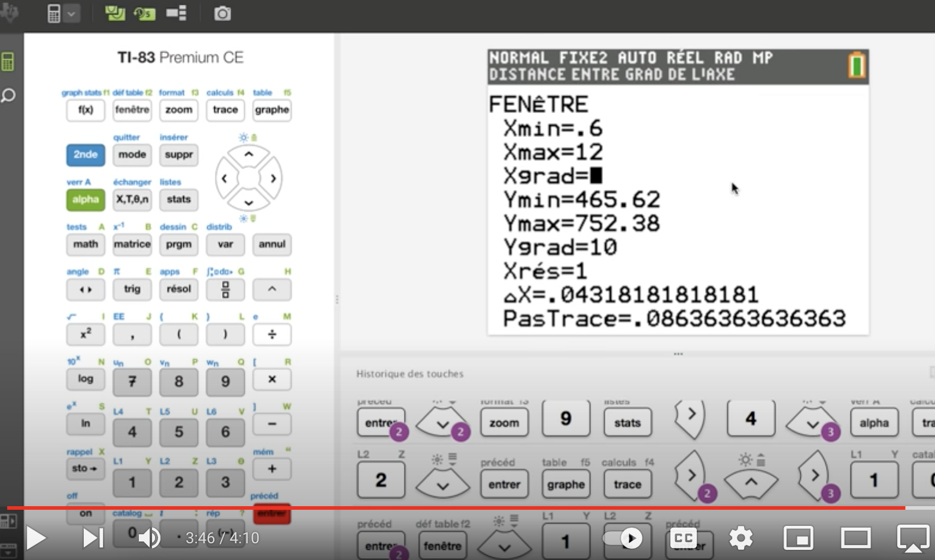Click the trace calculator key
Viewport: 935px width, 560px height.
coord(226,110)
